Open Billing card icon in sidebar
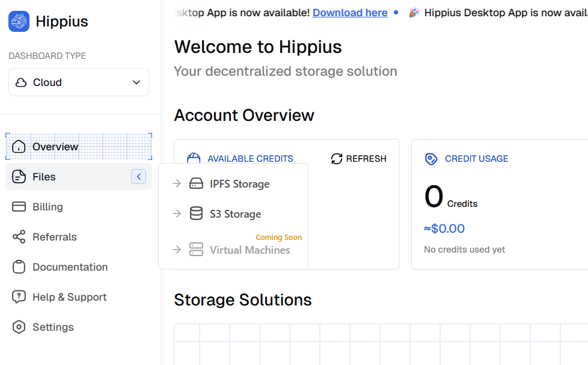588x365 pixels. coord(19,207)
